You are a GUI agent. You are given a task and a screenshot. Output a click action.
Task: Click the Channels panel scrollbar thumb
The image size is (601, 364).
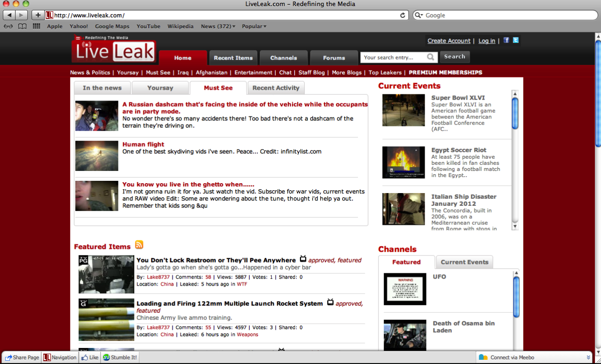(516, 296)
